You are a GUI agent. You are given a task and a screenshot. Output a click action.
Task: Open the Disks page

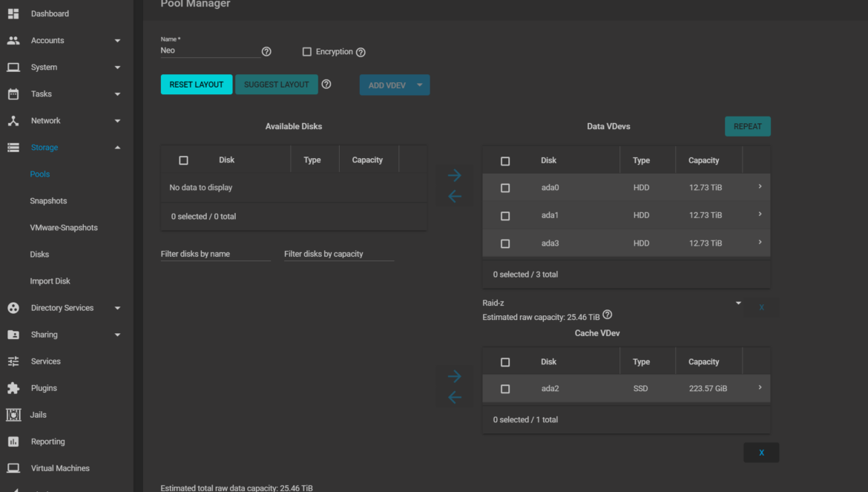point(39,255)
